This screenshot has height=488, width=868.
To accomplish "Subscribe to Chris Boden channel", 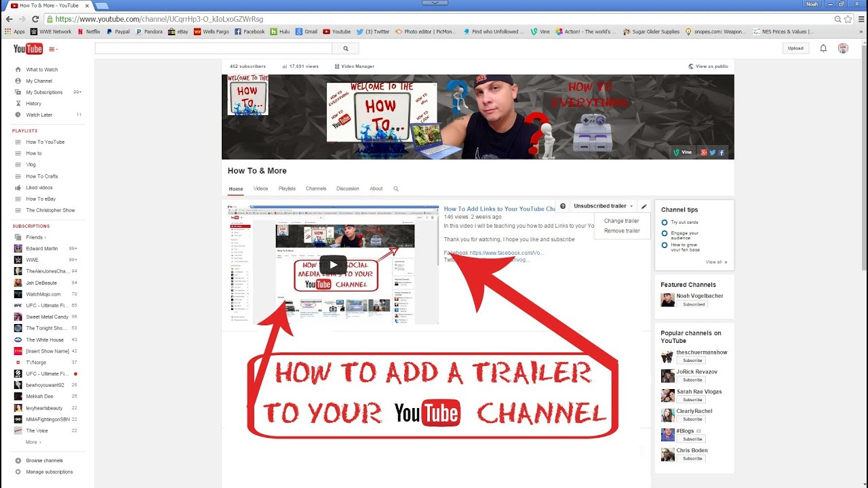I will (x=691, y=459).
